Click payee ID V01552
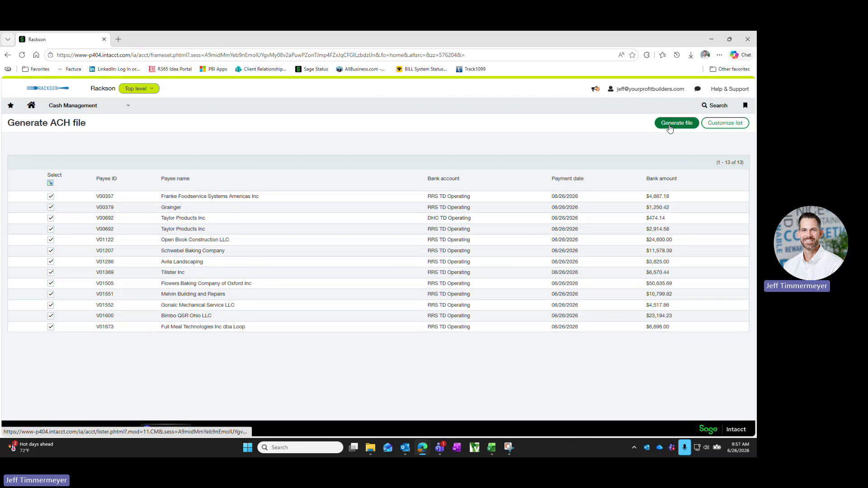 tap(105, 305)
